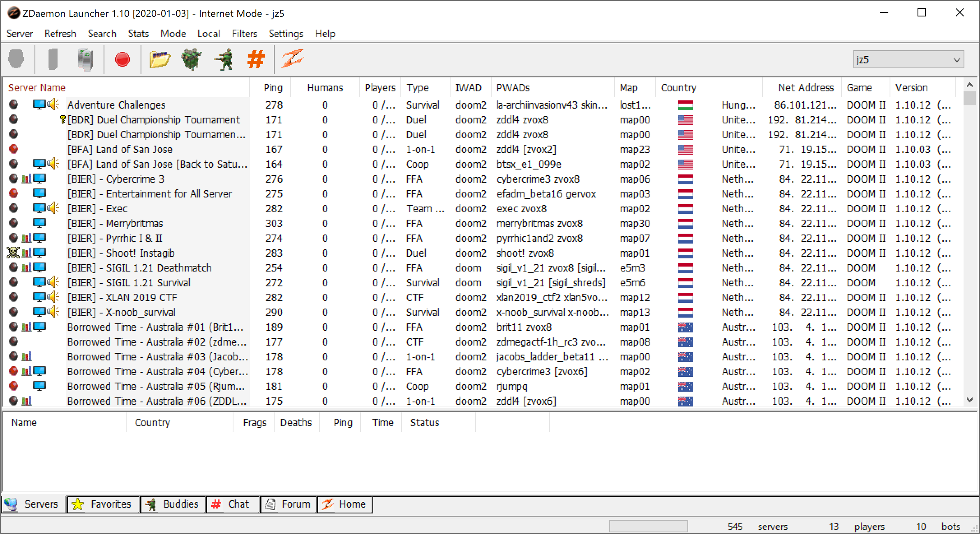Click the orange ZDaemon Z toolbar icon
This screenshot has width=980, height=534.
point(292,60)
